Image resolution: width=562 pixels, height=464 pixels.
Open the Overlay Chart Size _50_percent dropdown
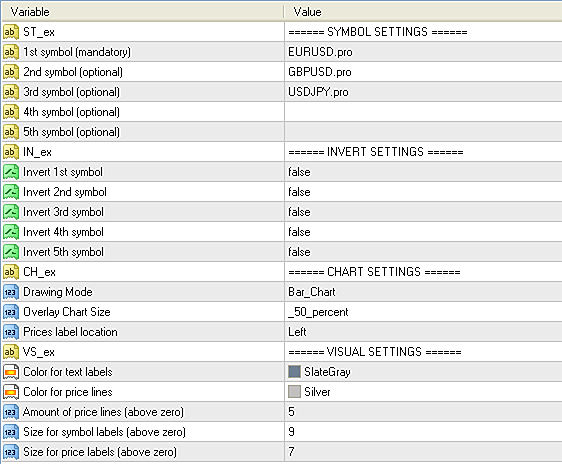423,312
